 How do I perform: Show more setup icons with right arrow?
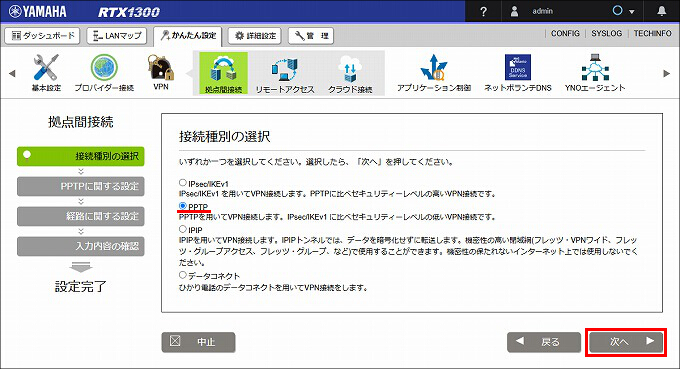[x=667, y=73]
